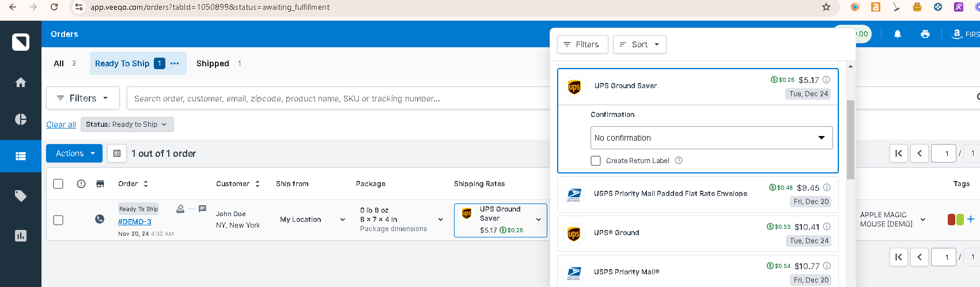Go to first page in bottom pagination
The width and height of the screenshot is (980, 287).
pos(899,257)
